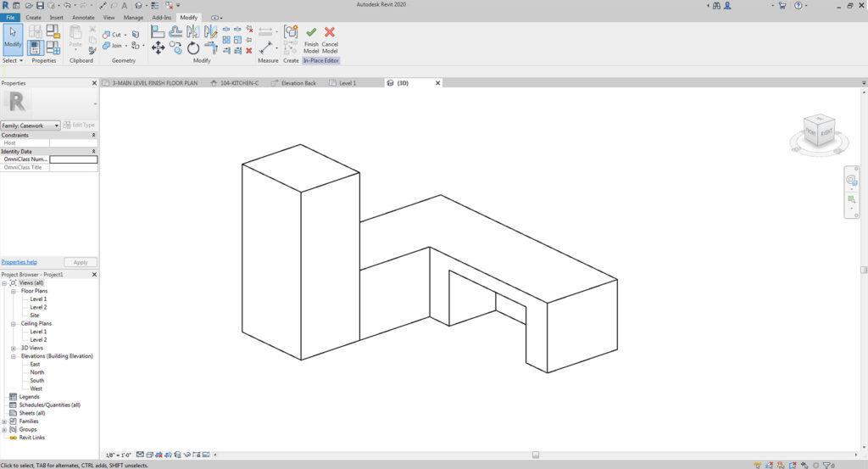Click the default 3D view house icon
Screen dimensions: 868x469
tap(138, 5)
